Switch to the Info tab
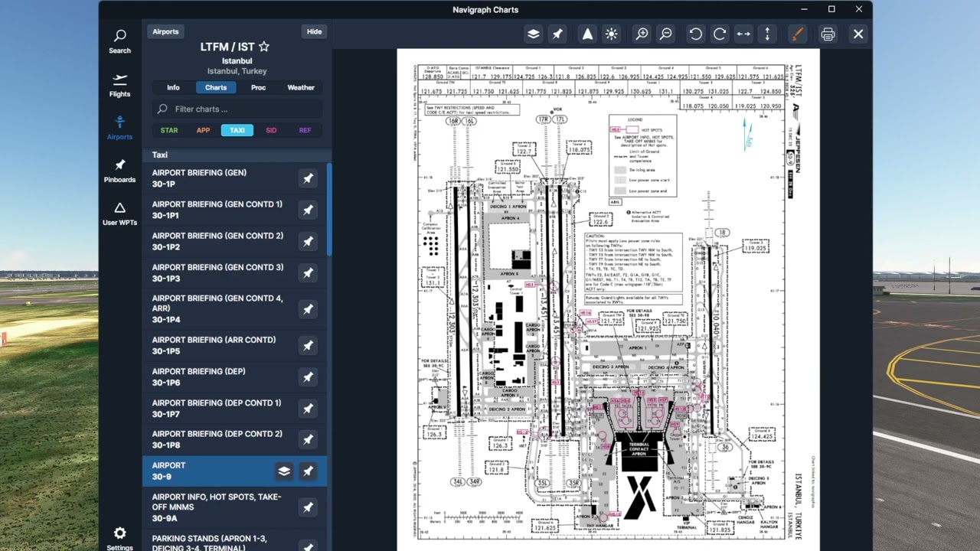The image size is (980, 551). click(x=173, y=87)
